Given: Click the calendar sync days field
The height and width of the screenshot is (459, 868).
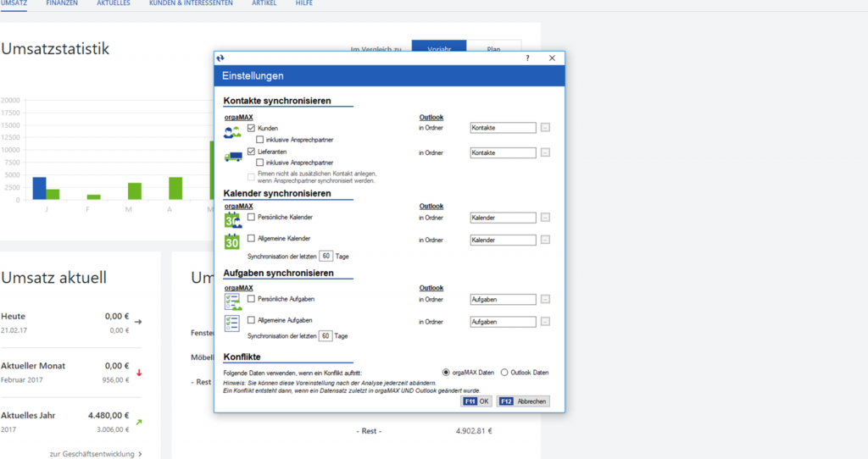Looking at the screenshot, I should point(325,256).
